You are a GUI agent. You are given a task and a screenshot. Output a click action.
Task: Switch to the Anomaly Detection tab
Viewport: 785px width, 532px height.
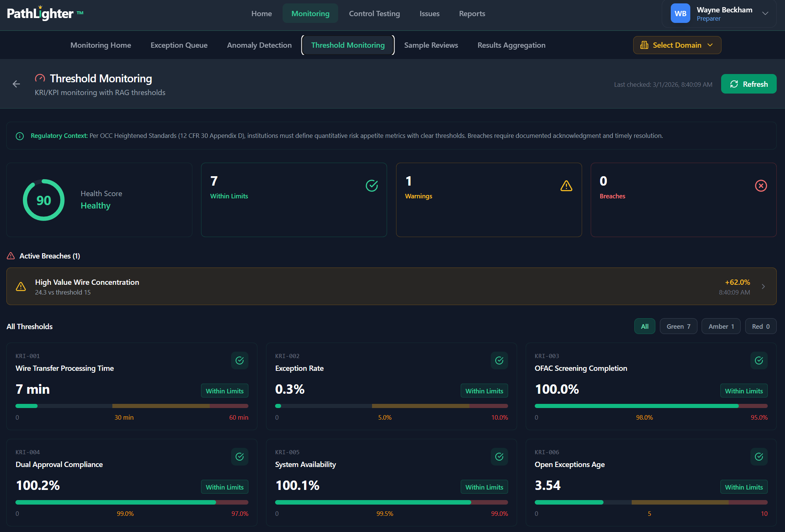[259, 45]
